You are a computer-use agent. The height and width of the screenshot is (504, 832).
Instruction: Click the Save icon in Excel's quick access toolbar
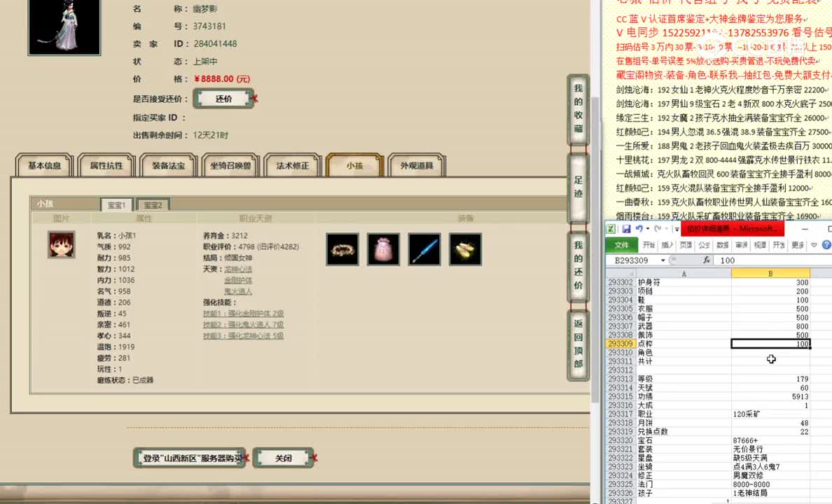pyautogui.click(x=627, y=228)
